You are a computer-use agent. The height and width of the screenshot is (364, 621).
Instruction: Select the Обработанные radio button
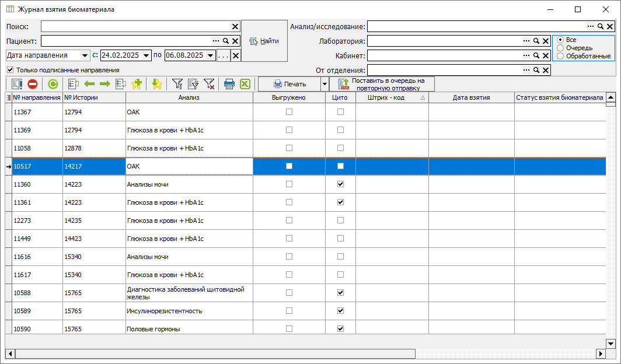(560, 56)
